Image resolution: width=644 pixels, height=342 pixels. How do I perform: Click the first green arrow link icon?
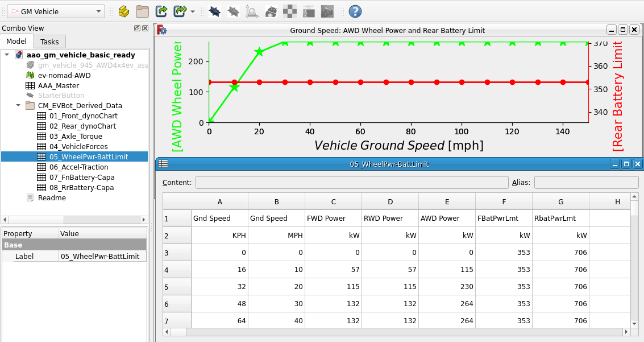(161, 11)
